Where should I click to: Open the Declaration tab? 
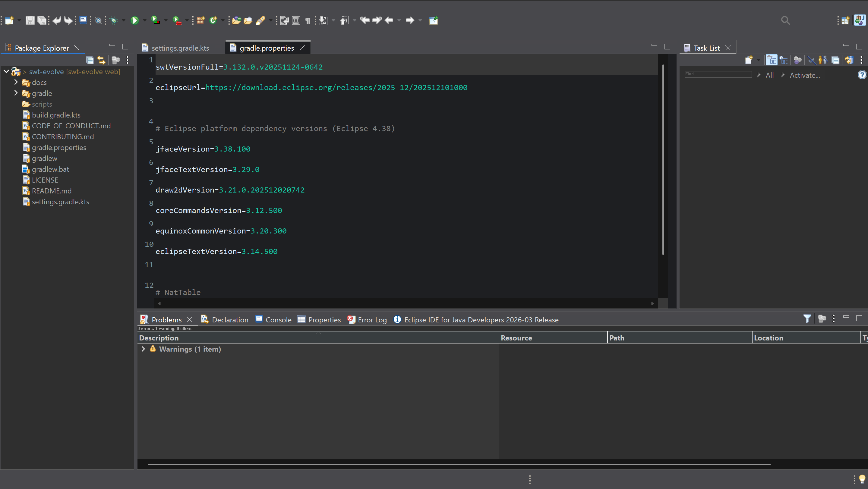coord(225,320)
